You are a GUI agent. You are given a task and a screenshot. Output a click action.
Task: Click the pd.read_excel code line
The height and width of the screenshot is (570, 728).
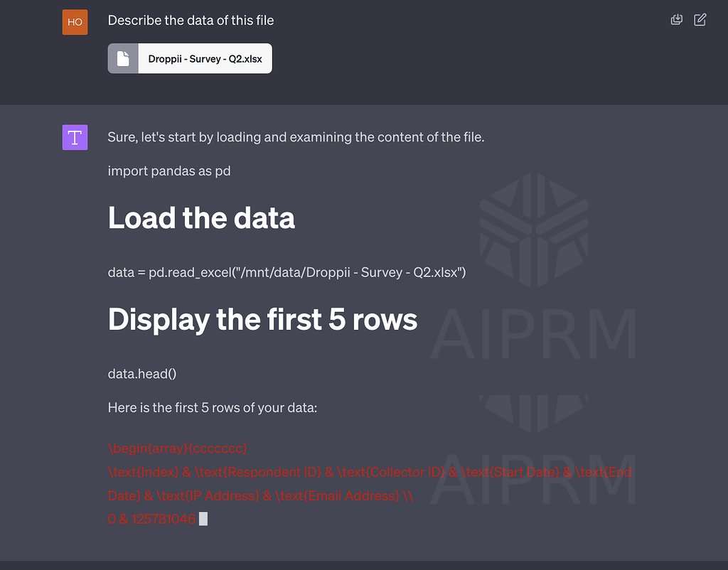coord(287,272)
